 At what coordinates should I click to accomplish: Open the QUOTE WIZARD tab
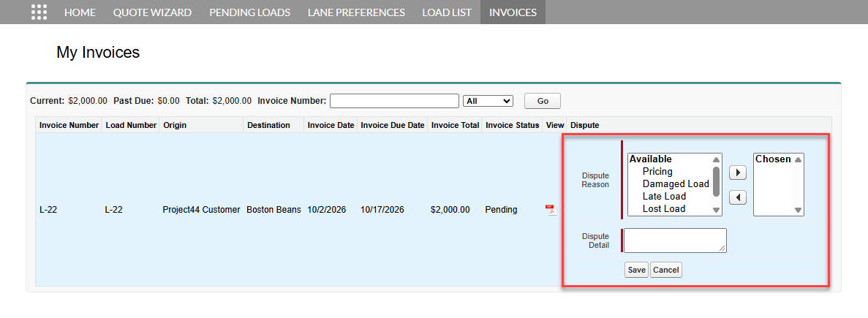point(152,12)
